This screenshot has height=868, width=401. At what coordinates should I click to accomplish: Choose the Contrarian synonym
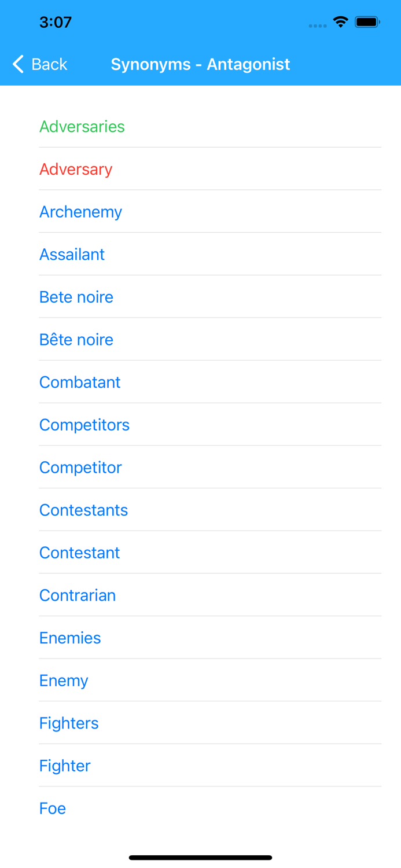(x=78, y=595)
